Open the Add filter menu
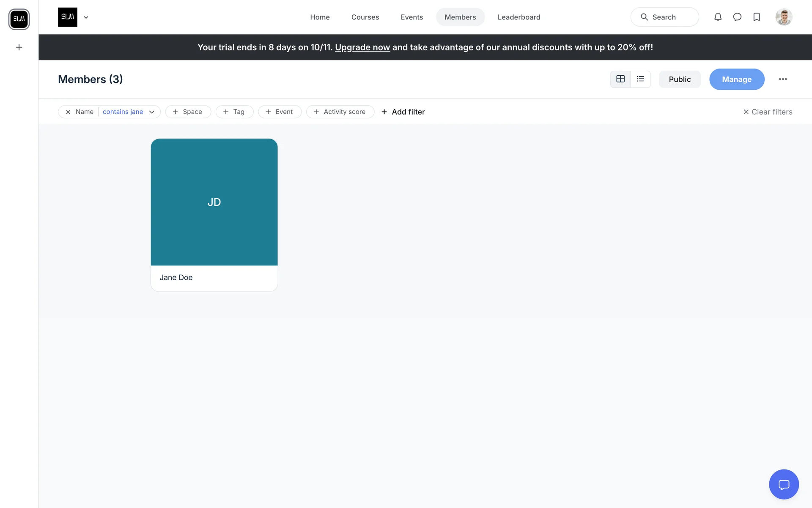The image size is (812, 508). tap(403, 112)
